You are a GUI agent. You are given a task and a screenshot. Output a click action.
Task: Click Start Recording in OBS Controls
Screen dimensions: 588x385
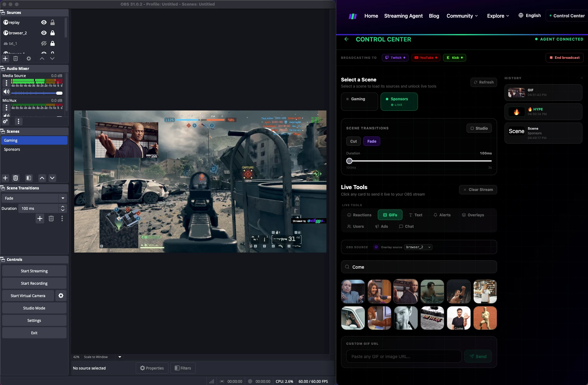tap(34, 283)
